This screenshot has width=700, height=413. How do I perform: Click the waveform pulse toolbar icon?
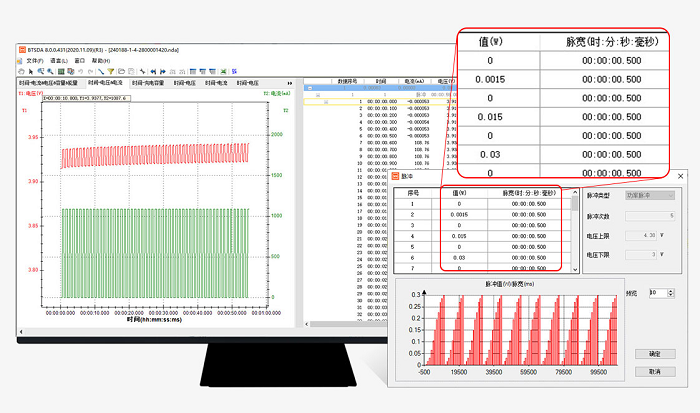pos(142,71)
